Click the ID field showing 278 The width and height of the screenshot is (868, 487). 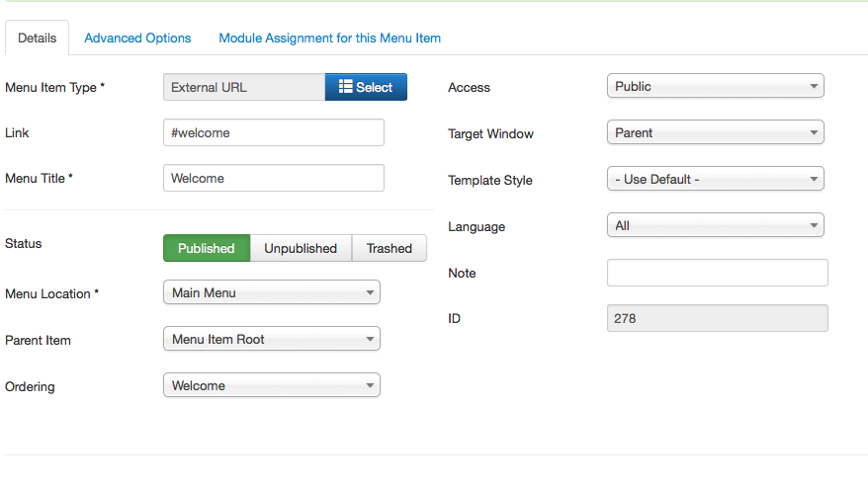point(718,318)
